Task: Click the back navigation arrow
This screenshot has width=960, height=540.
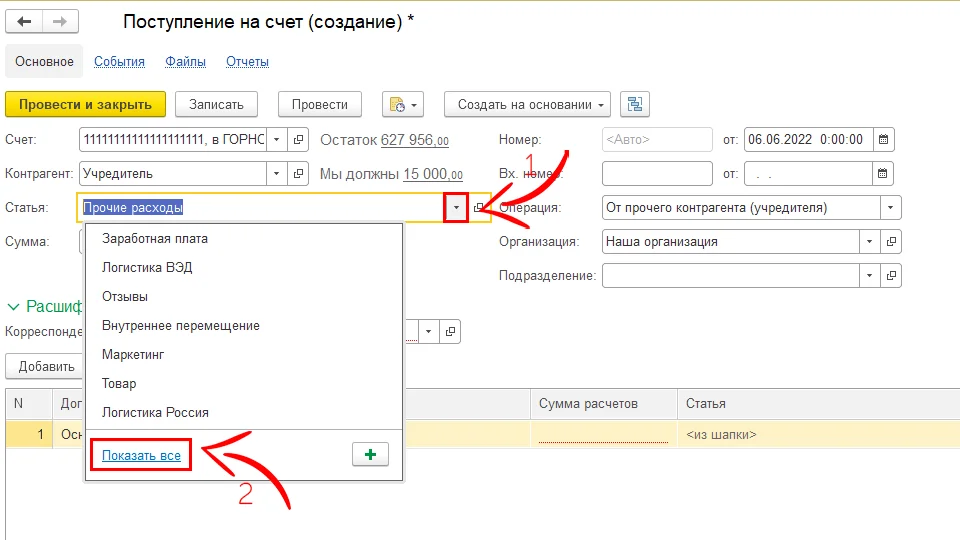Action: point(24,22)
